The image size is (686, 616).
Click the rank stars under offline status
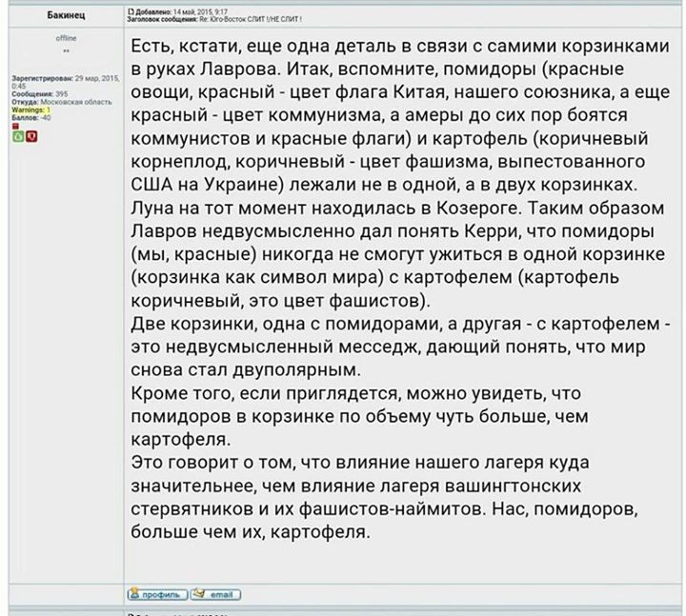click(x=65, y=51)
